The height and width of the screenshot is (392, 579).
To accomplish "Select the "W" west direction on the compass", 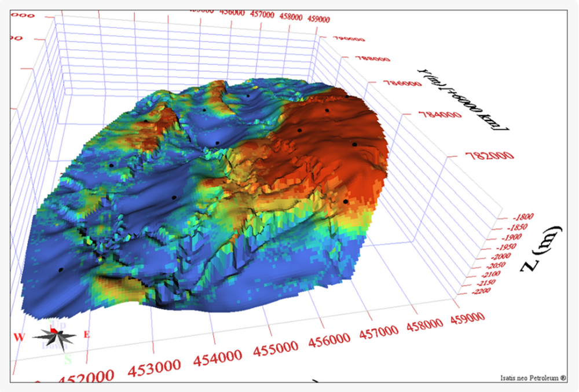I will pyautogui.click(x=19, y=337).
